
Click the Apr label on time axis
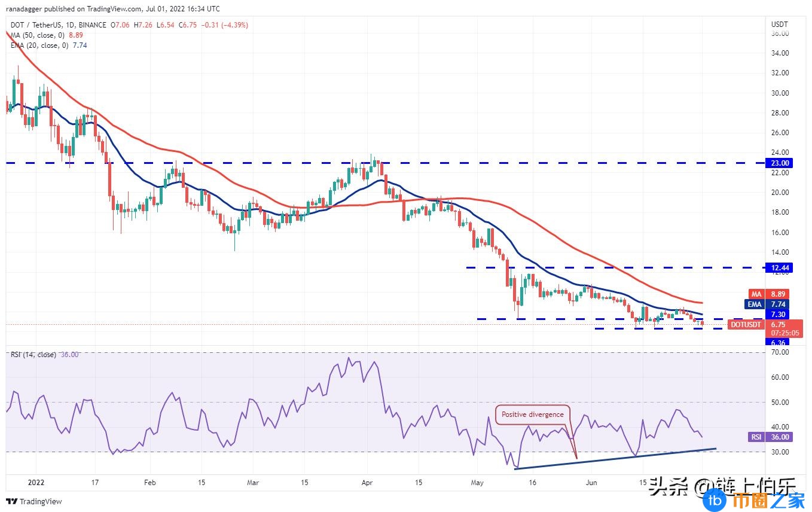tap(367, 481)
